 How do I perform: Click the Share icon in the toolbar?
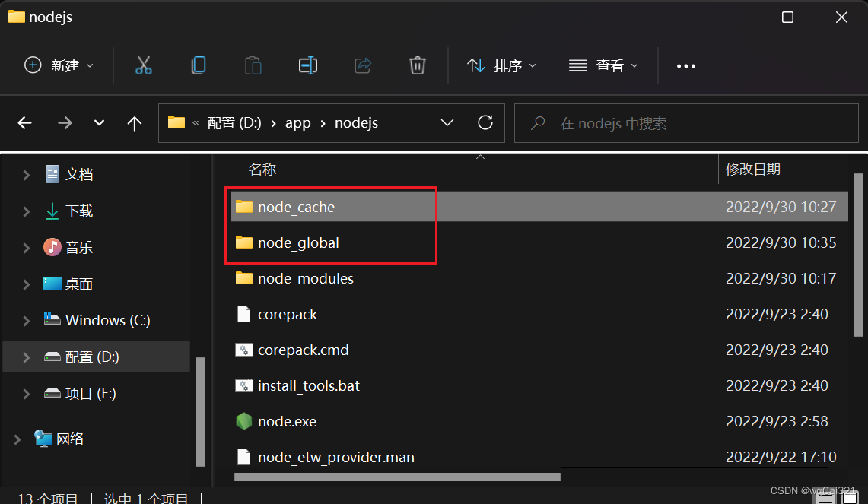coord(363,65)
